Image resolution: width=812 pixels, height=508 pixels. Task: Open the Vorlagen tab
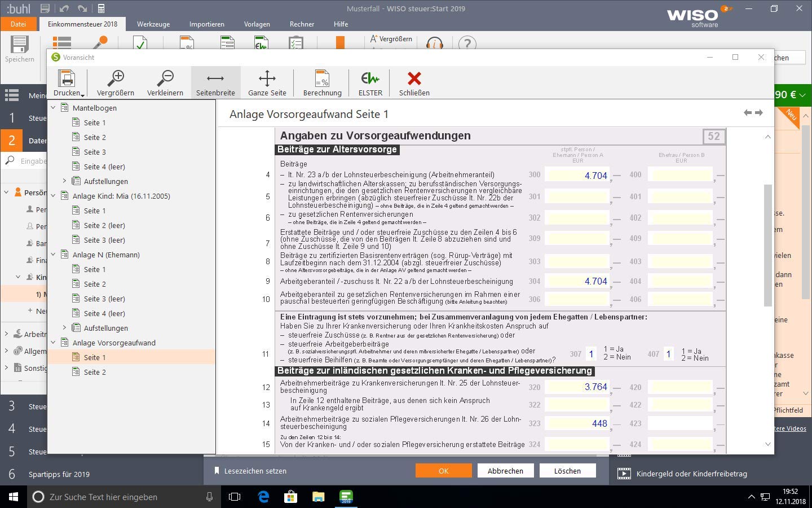coord(257,24)
